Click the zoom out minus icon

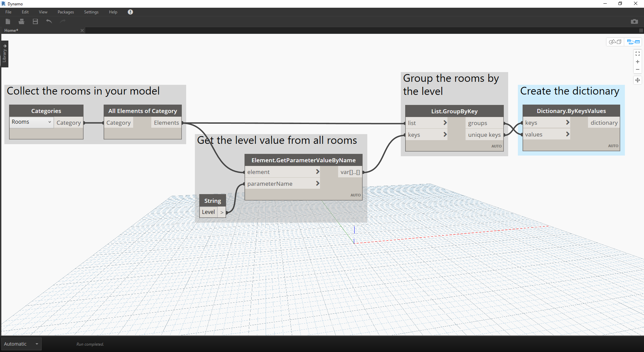pos(637,70)
